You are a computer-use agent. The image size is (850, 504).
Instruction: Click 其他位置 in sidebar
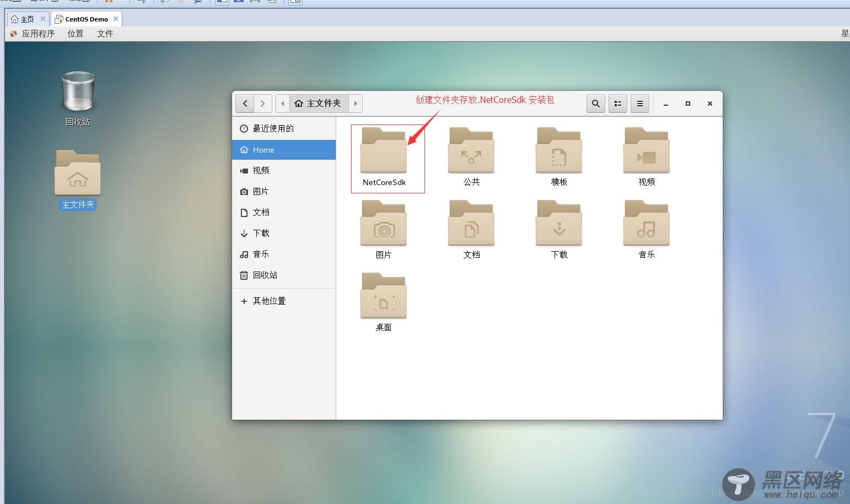click(284, 301)
